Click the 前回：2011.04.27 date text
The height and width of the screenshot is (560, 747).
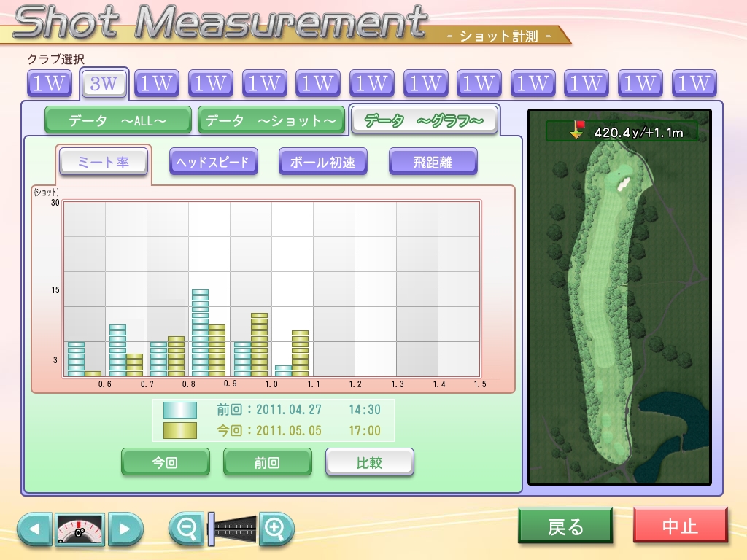(269, 410)
